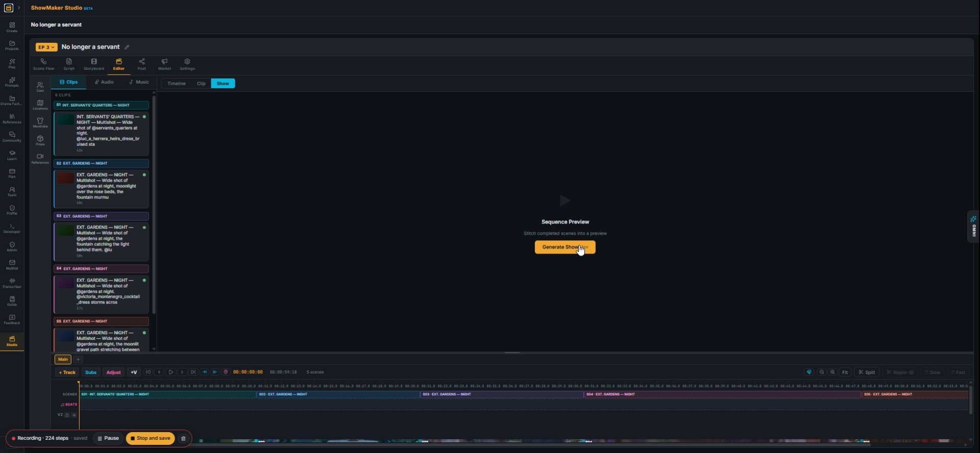This screenshot has height=453, width=980.
Task: Toggle the blue snapping button beside zoom out
Action: [x=809, y=372]
